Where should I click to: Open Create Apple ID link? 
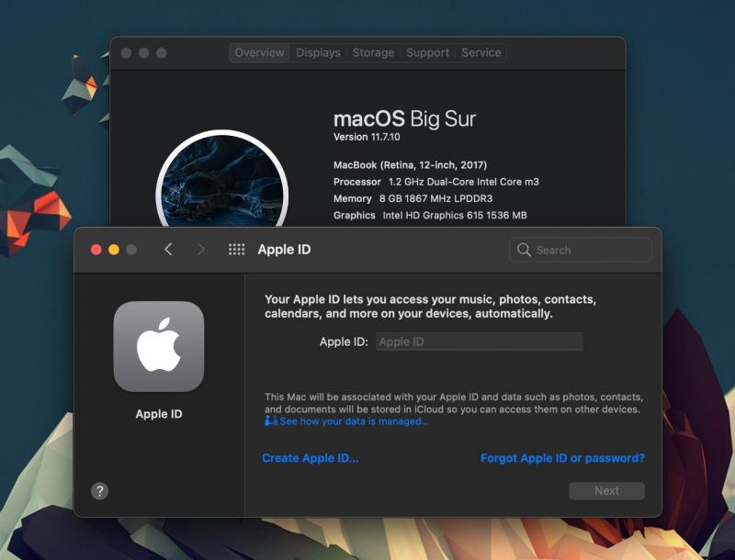[x=311, y=458]
